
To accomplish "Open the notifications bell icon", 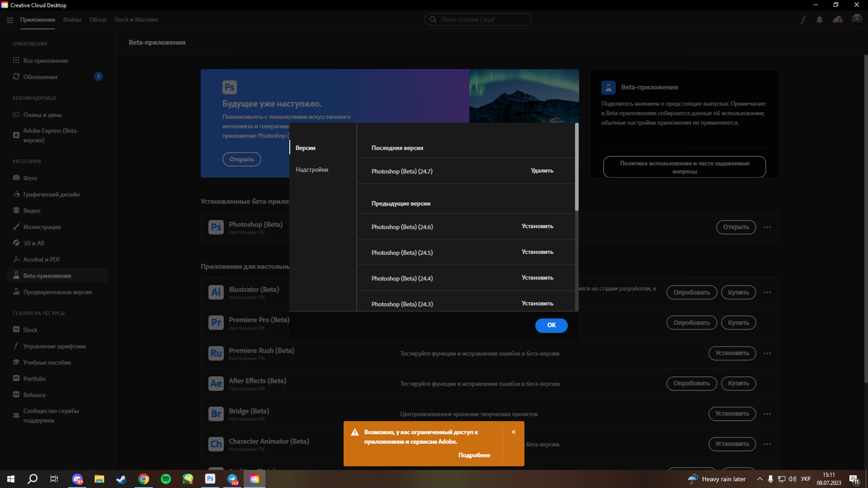I will [x=820, y=20].
